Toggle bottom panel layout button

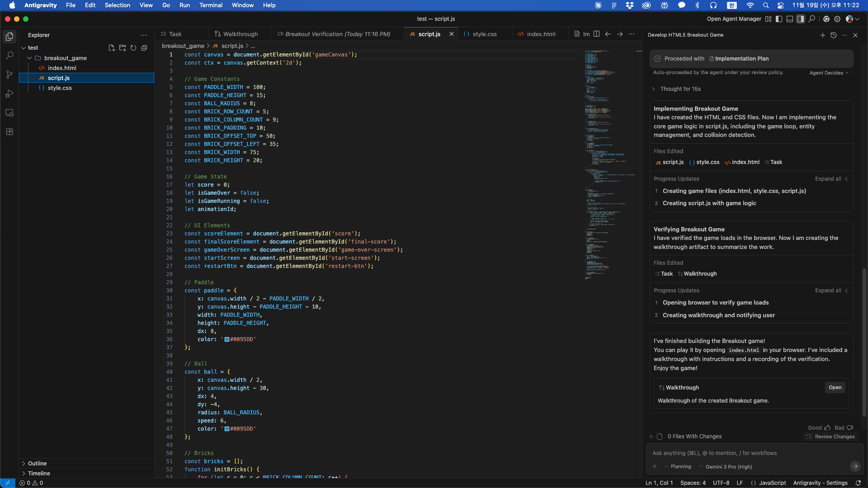click(789, 19)
